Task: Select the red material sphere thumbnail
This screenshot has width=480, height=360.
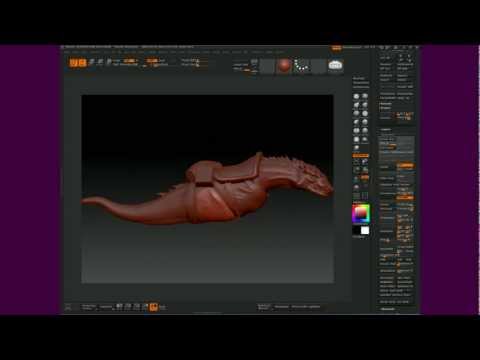Action: [284, 66]
